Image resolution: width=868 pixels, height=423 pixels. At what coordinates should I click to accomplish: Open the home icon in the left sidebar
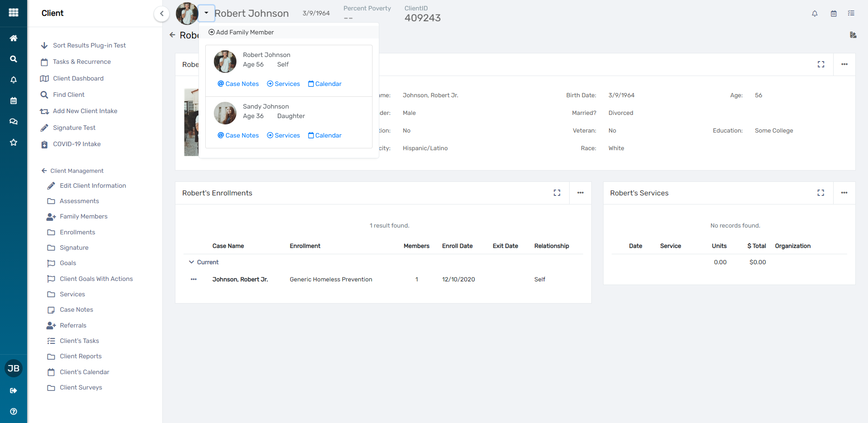click(14, 38)
